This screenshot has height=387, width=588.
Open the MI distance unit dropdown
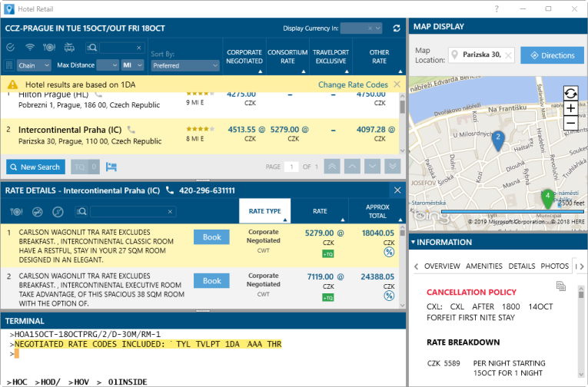click(x=131, y=65)
